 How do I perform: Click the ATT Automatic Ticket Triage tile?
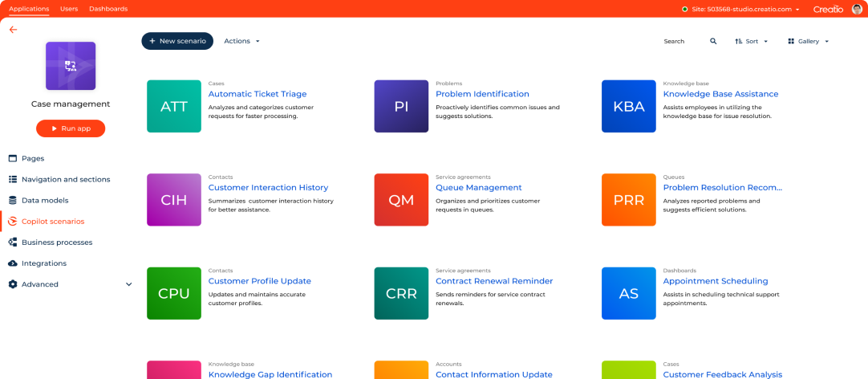pyautogui.click(x=174, y=106)
